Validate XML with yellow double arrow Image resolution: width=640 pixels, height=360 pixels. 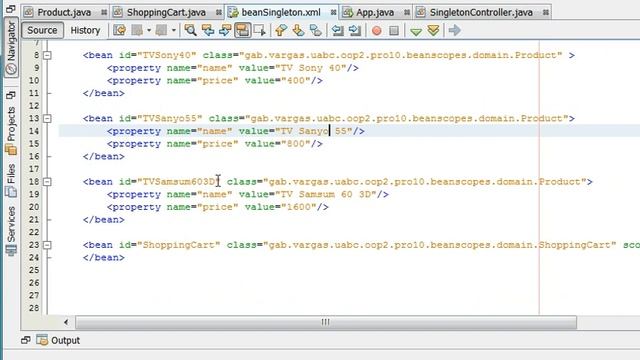[433, 31]
